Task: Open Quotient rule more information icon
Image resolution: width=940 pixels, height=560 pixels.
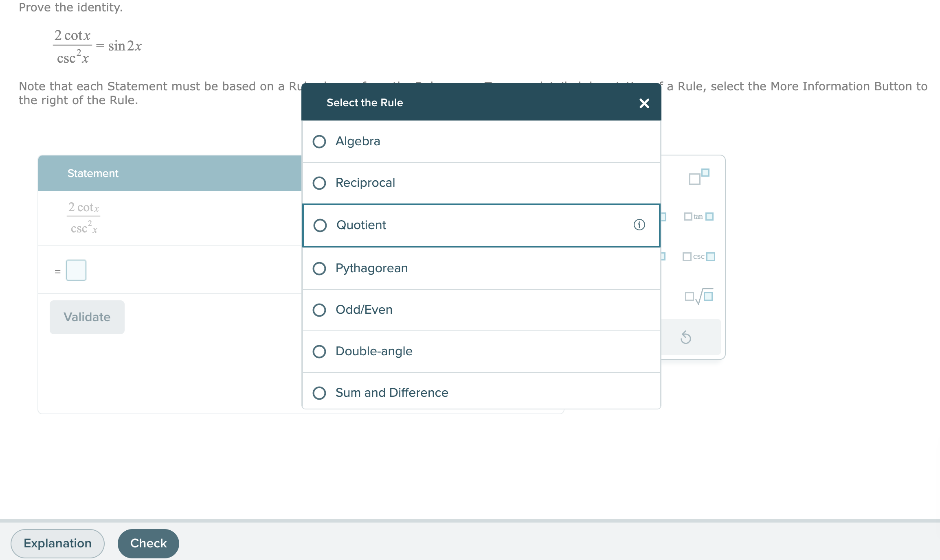Action: (639, 225)
